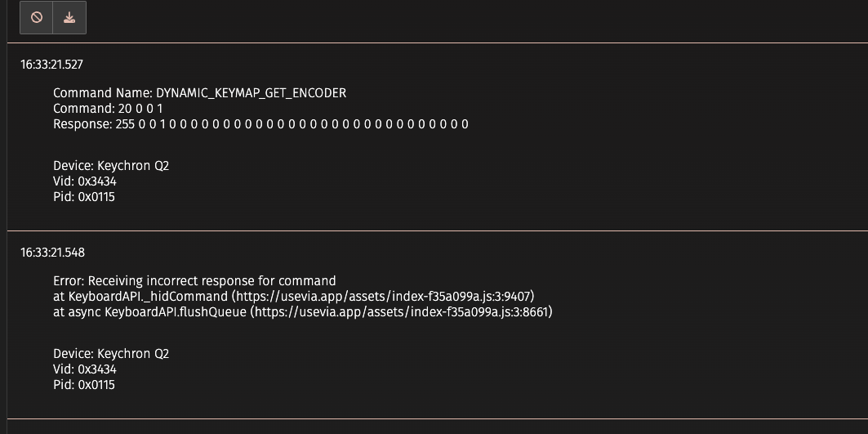The height and width of the screenshot is (434, 868).
Task: Click the Vid: 0x3434 line in the error entry
Action: click(85, 369)
